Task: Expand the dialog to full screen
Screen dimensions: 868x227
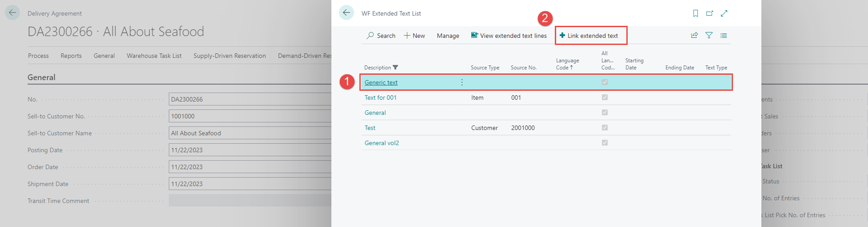Action: pyautogui.click(x=724, y=13)
